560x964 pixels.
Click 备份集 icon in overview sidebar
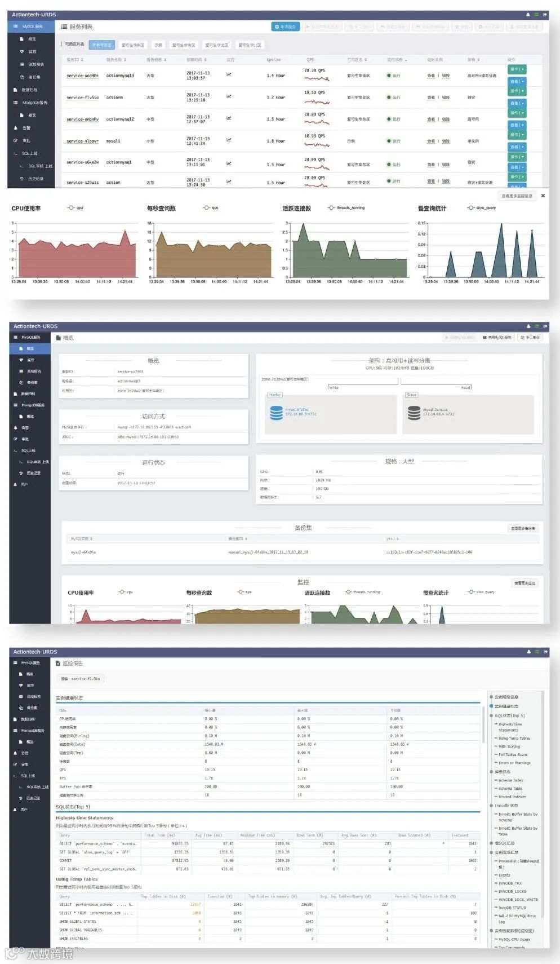pyautogui.click(x=21, y=382)
